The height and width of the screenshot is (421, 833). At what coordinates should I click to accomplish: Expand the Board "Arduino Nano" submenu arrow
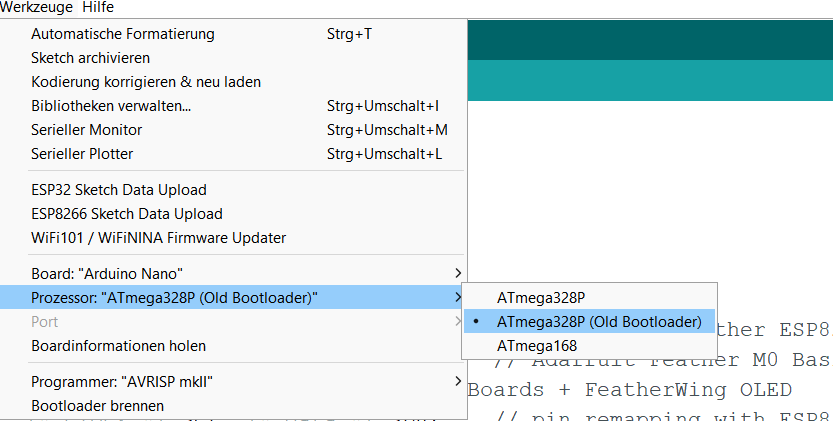point(458,273)
